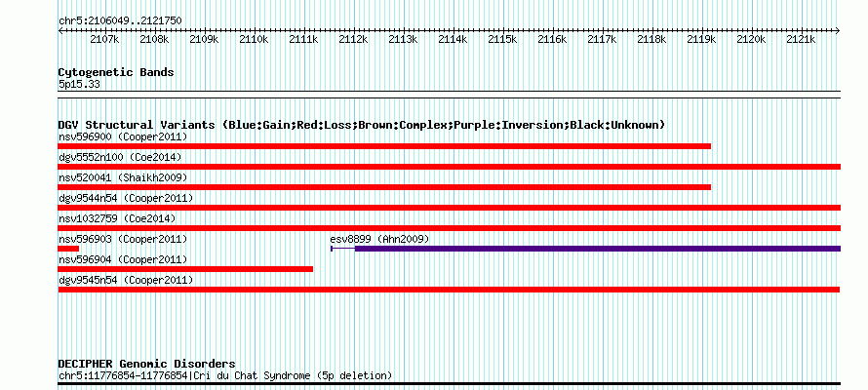
Task: Click the 2113k ruler tick label
Action: click(x=403, y=39)
